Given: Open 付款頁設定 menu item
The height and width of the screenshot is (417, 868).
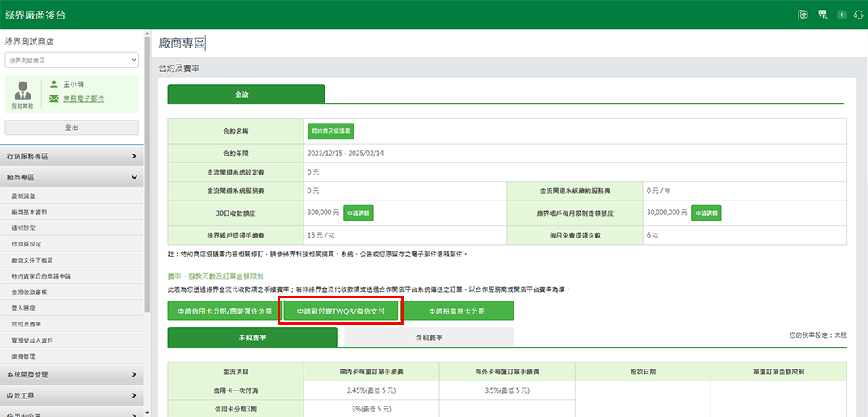Looking at the screenshot, I should (27, 244).
